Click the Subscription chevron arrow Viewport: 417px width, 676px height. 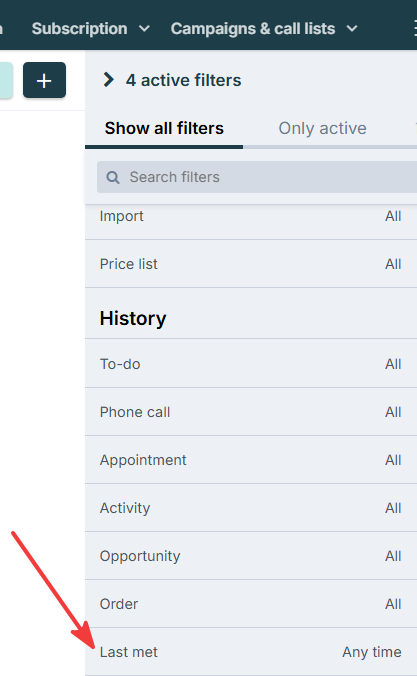144,29
